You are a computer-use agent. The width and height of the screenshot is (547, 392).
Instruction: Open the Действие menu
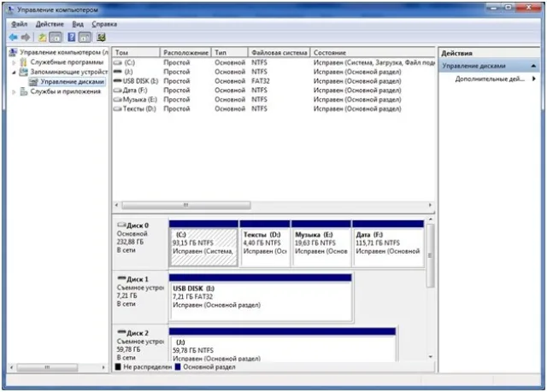coord(50,24)
